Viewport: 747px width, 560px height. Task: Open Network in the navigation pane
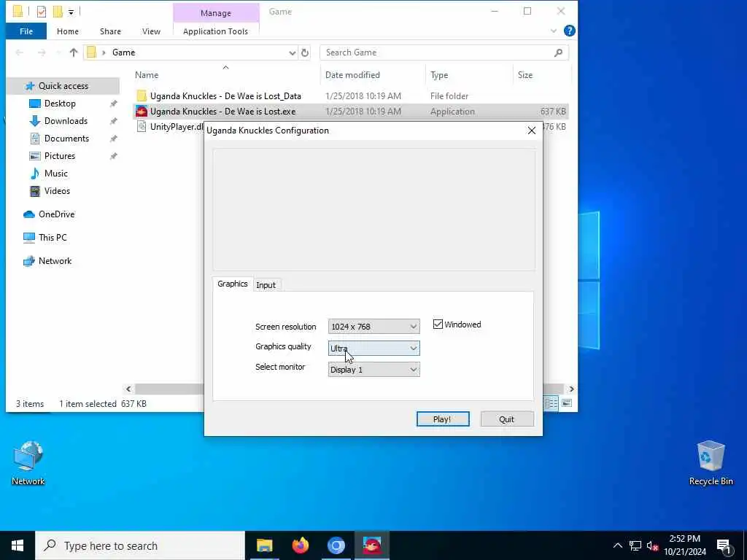(x=55, y=261)
